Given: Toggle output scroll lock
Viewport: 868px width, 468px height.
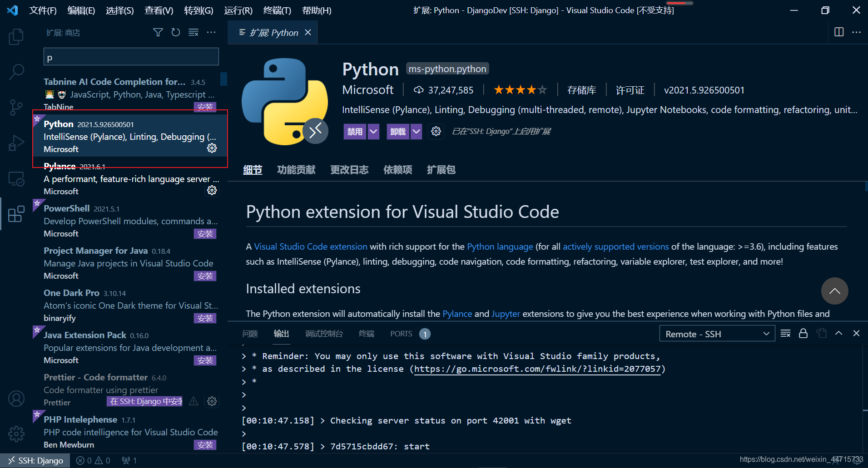Looking at the screenshot, I should (803, 334).
